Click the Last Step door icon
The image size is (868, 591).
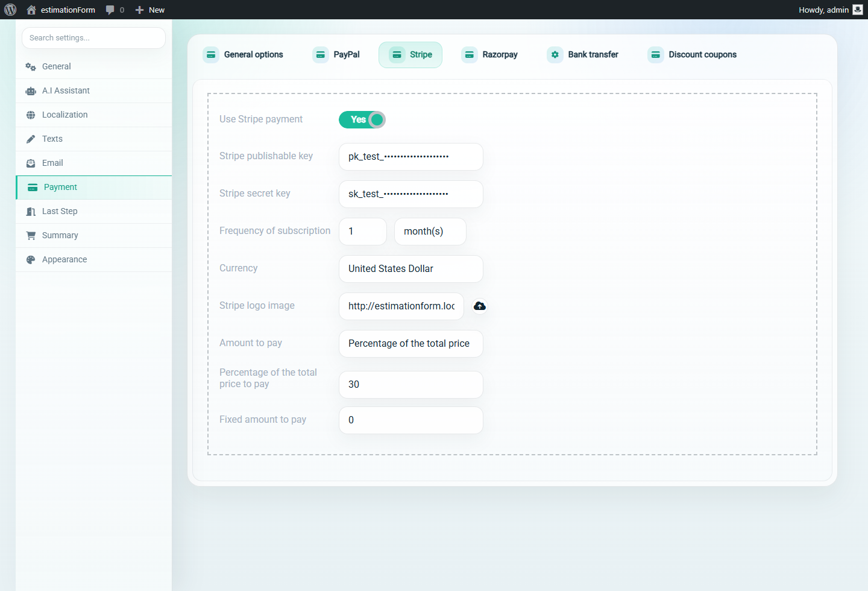point(31,212)
